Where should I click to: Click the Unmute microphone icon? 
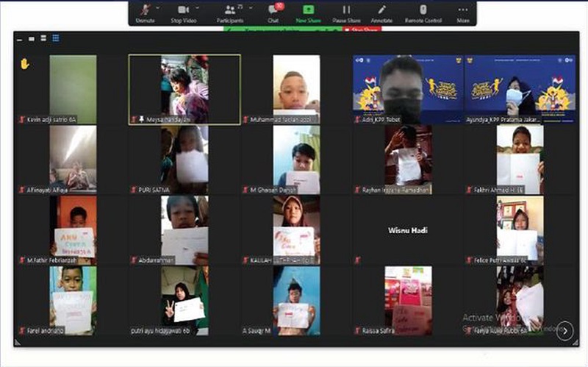[144, 10]
